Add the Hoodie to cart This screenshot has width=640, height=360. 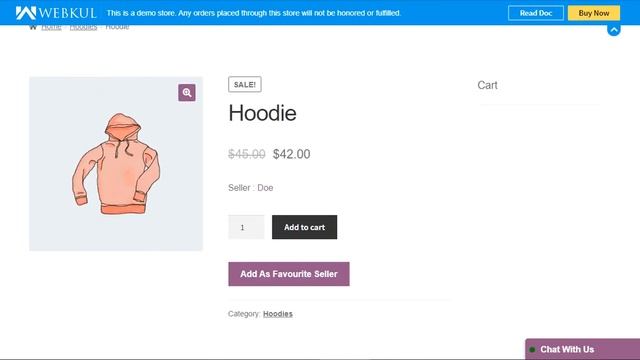[304, 227]
